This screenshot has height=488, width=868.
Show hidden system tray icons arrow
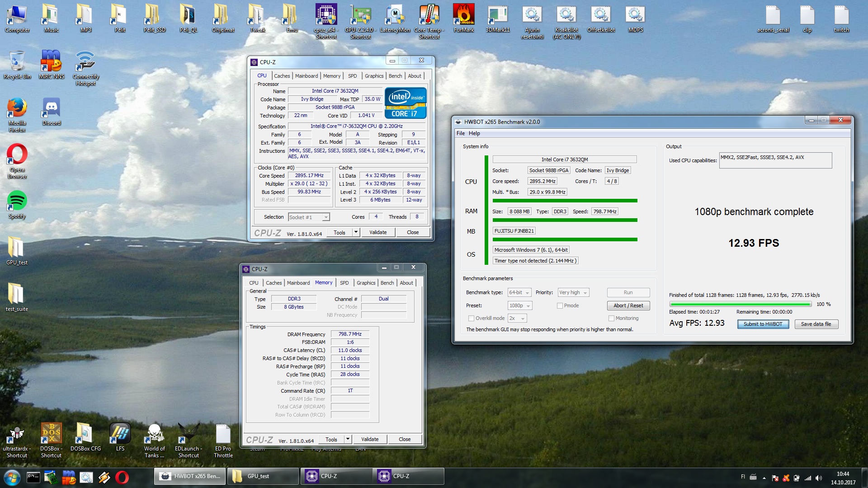[764, 478]
